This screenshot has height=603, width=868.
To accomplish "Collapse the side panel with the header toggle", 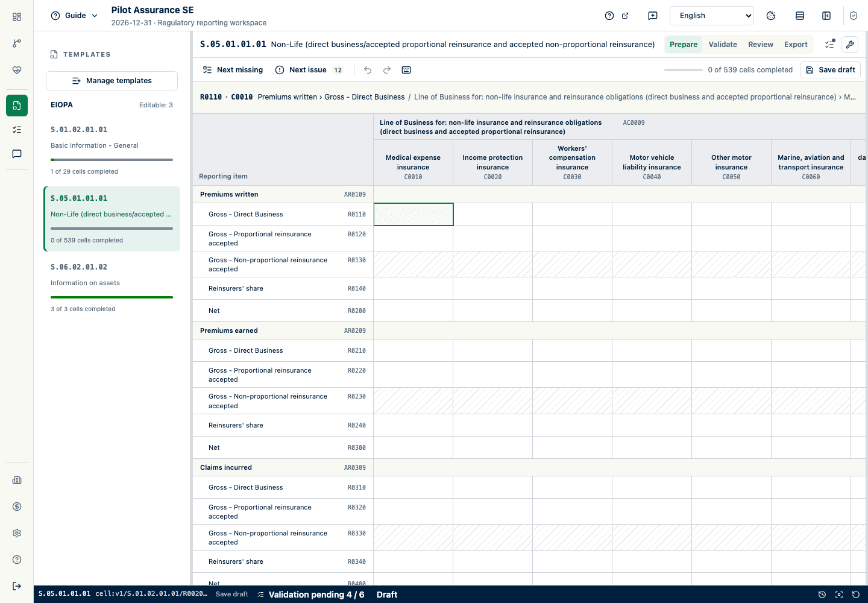I will pyautogui.click(x=826, y=16).
